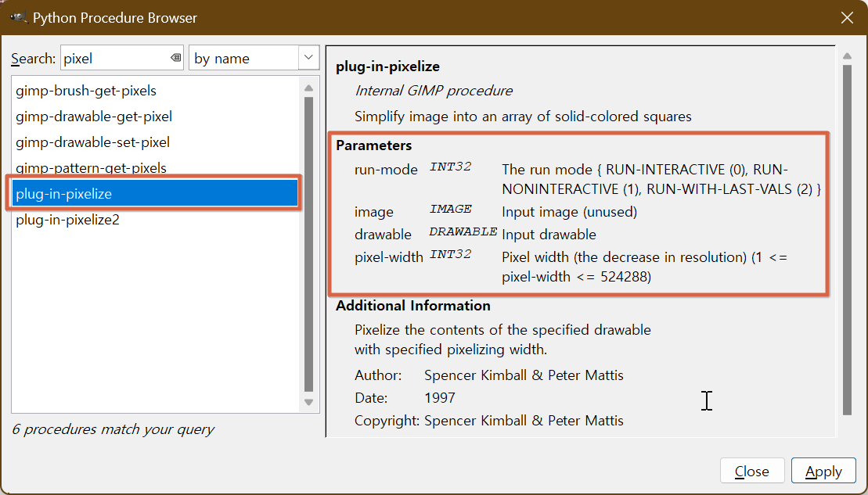Click 'Input image (unused)' description

(x=569, y=211)
